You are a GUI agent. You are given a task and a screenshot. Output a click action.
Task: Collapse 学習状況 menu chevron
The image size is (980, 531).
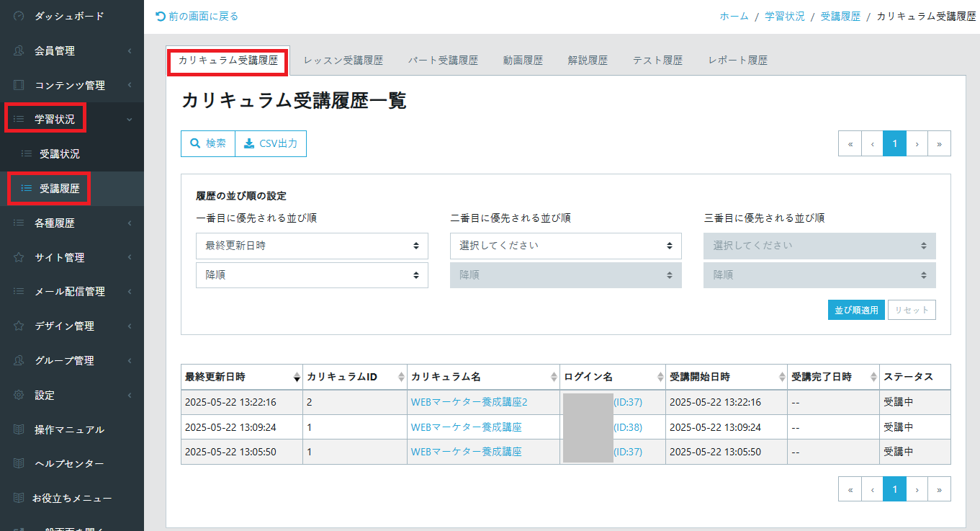click(129, 120)
